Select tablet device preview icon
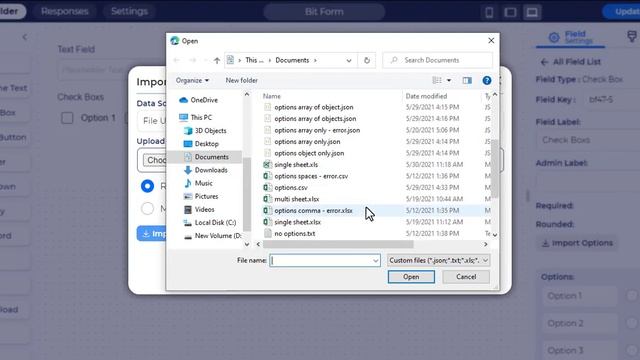The image size is (640, 360). [510, 12]
